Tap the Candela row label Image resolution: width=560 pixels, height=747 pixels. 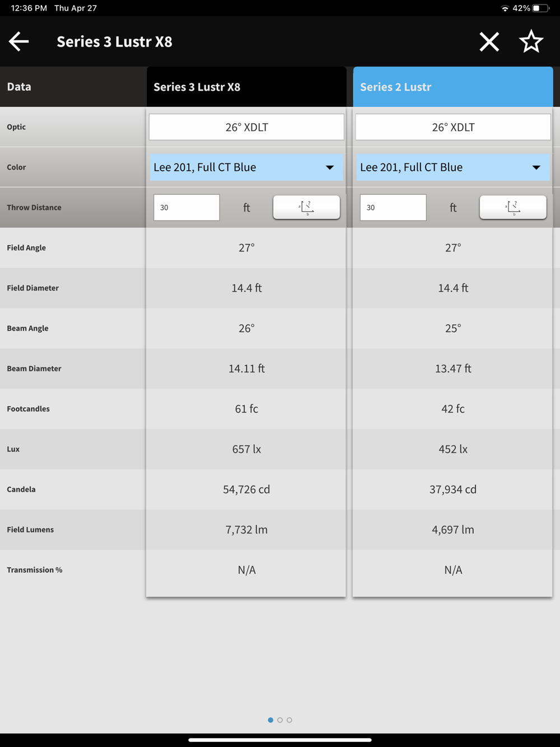point(21,489)
